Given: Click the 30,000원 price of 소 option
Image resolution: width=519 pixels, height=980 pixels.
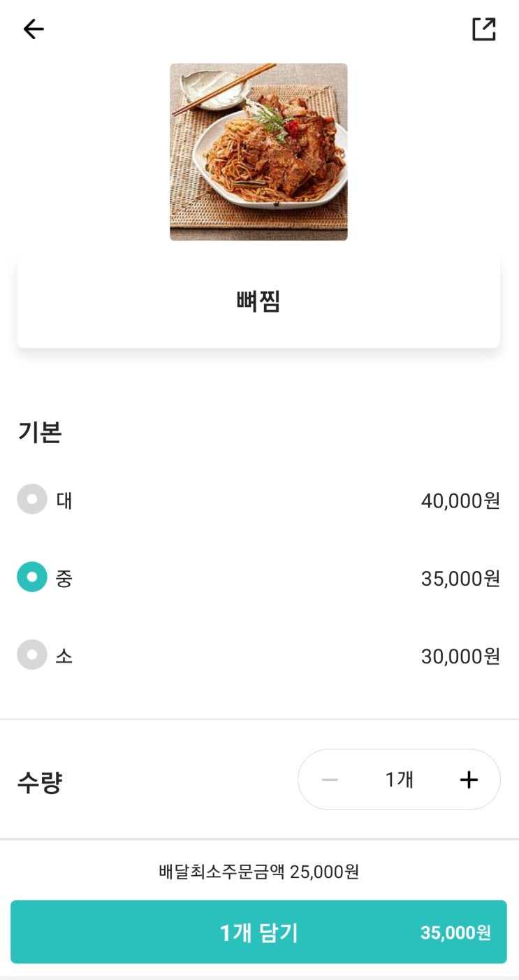Looking at the screenshot, I should pos(460,656).
